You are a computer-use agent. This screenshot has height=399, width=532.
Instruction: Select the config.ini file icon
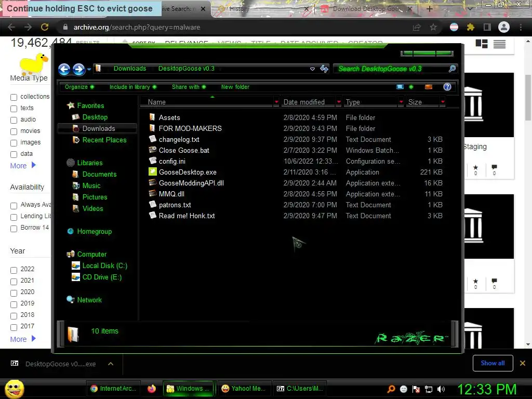pos(153,161)
